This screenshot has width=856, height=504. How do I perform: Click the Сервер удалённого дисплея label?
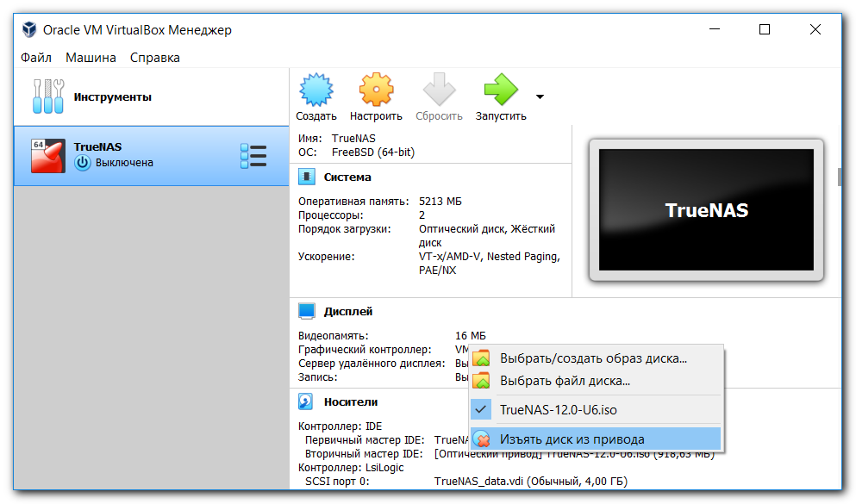click(x=372, y=364)
